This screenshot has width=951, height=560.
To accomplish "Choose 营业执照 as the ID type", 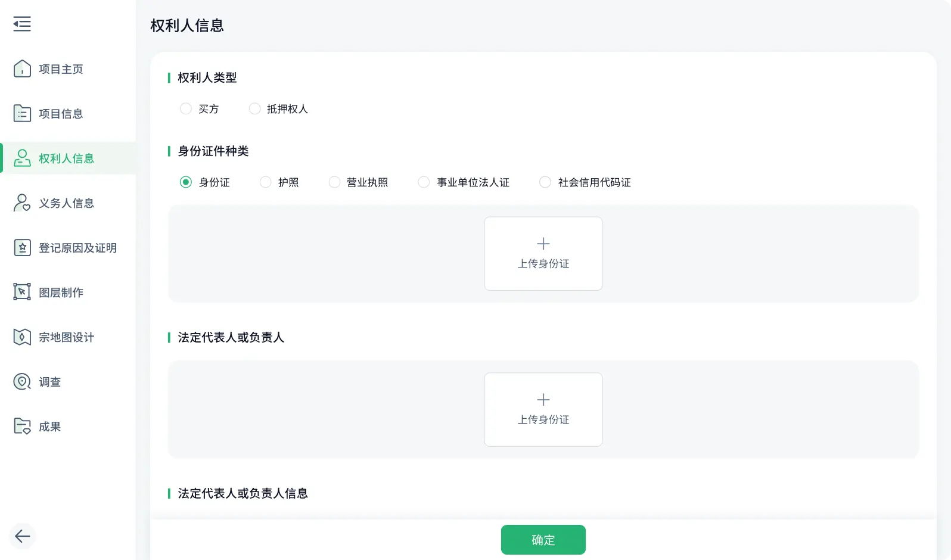I will 334,182.
